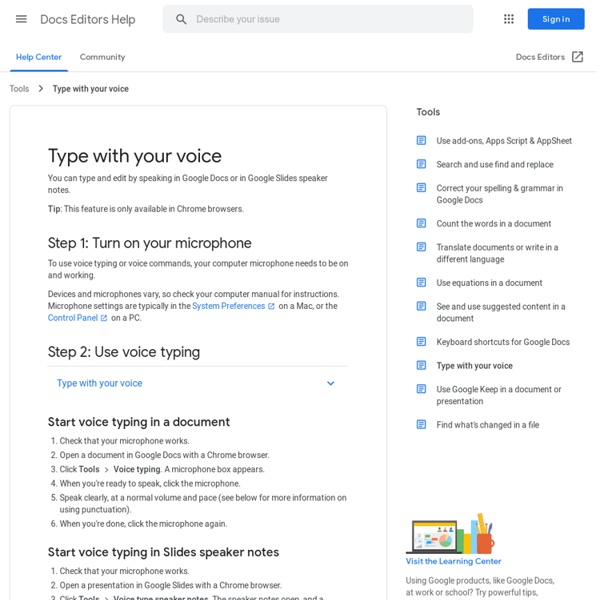
Task: Click icon beside Search and use find and replace
Action: (421, 164)
